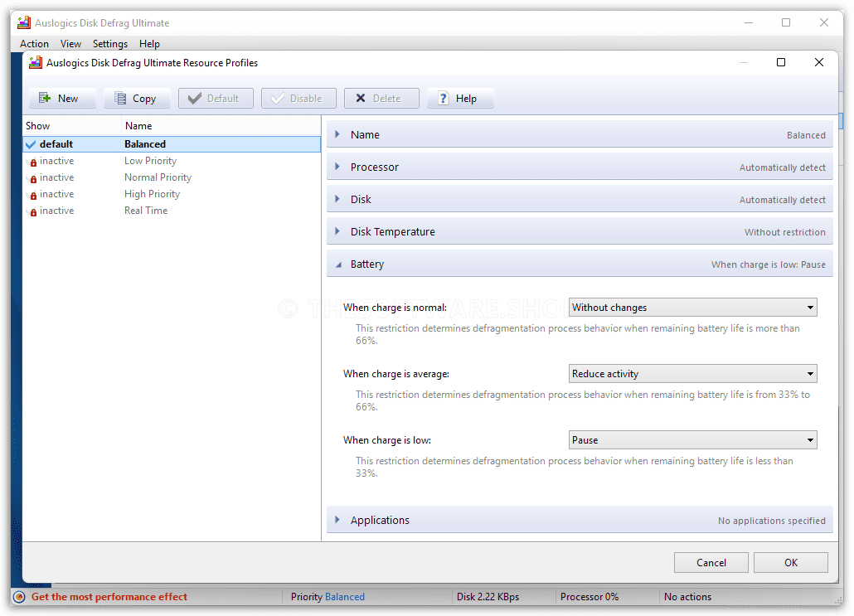Image resolution: width=854 pixels, height=616 pixels.
Task: Open the Help button in toolbar
Action: pyautogui.click(x=460, y=99)
